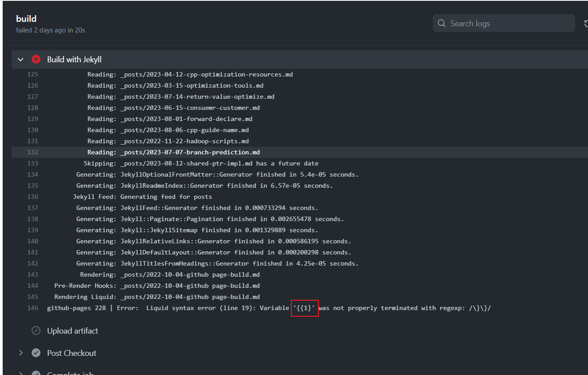Click the refresh icon beside Search logs
Viewport: 588px width, 375px height.
585,24
